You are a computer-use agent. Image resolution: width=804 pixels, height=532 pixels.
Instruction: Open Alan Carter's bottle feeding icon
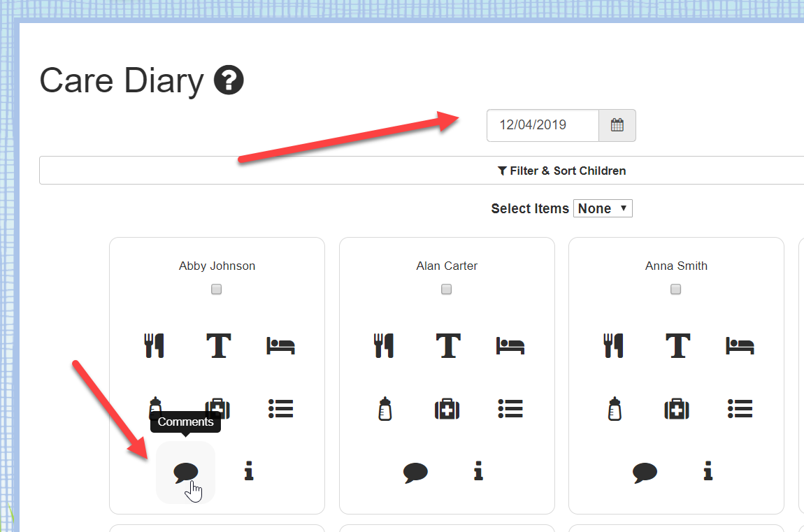click(385, 409)
